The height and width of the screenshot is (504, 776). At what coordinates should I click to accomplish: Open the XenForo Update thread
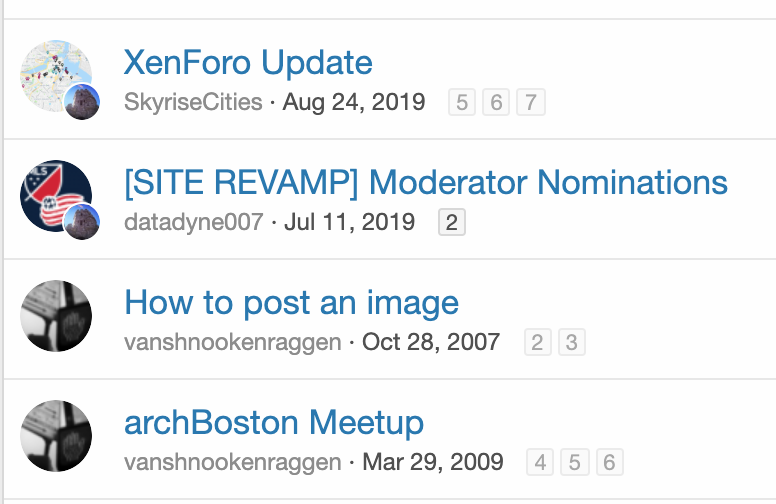pyautogui.click(x=248, y=63)
